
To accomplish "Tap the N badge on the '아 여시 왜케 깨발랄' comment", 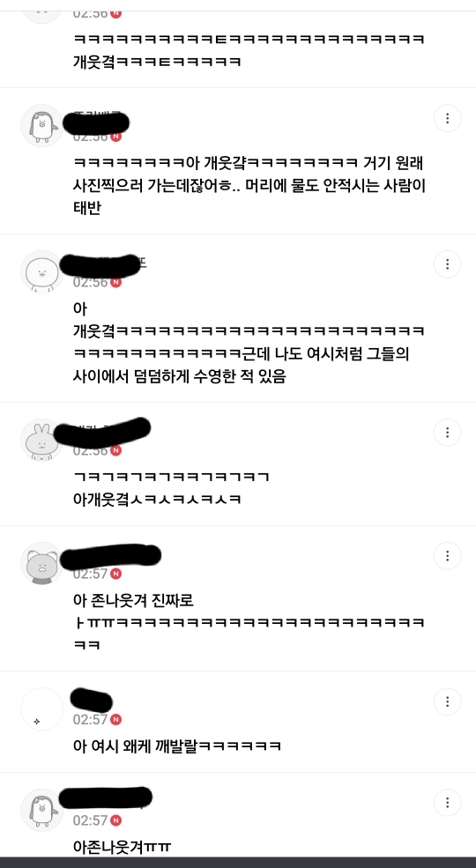I will coord(115,720).
